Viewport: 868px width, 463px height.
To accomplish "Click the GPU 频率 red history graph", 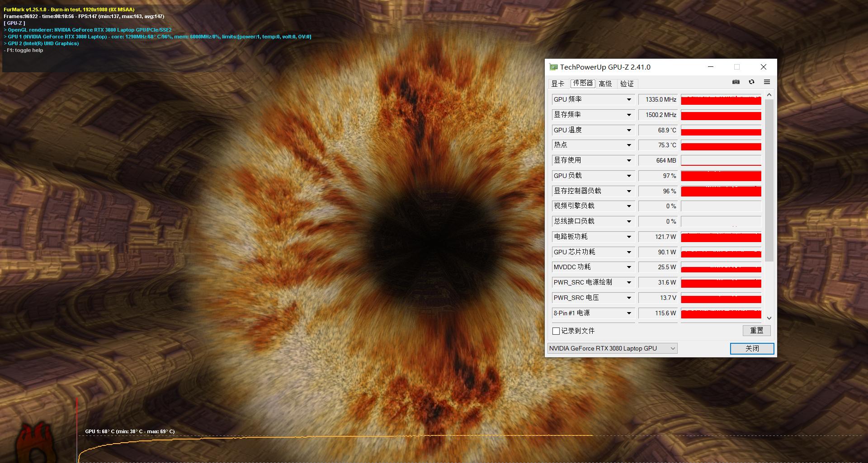I will coord(721,99).
